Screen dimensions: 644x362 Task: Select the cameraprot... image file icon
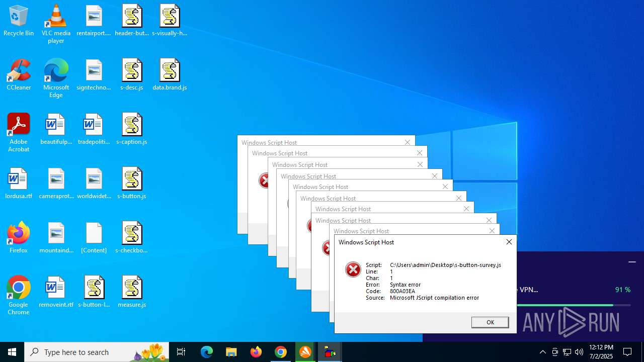click(x=56, y=184)
